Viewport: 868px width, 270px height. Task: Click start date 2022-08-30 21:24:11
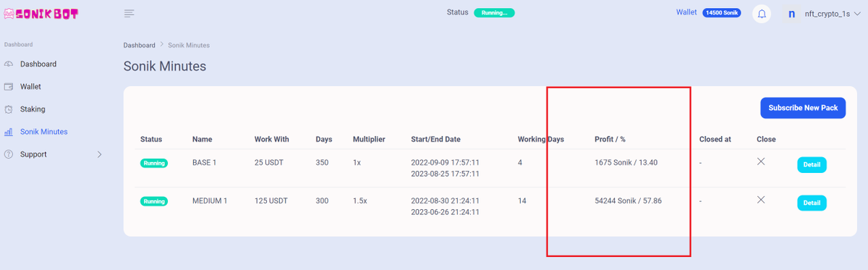445,201
